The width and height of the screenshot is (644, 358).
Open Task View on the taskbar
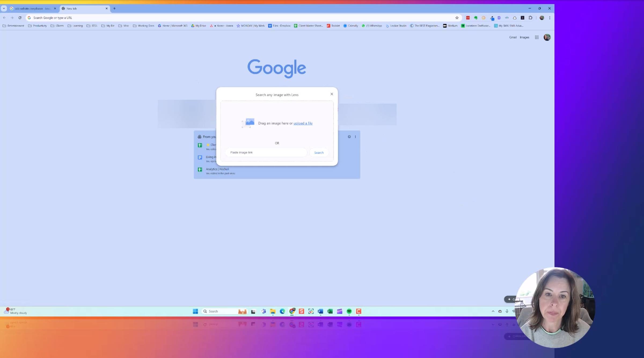[253, 311]
